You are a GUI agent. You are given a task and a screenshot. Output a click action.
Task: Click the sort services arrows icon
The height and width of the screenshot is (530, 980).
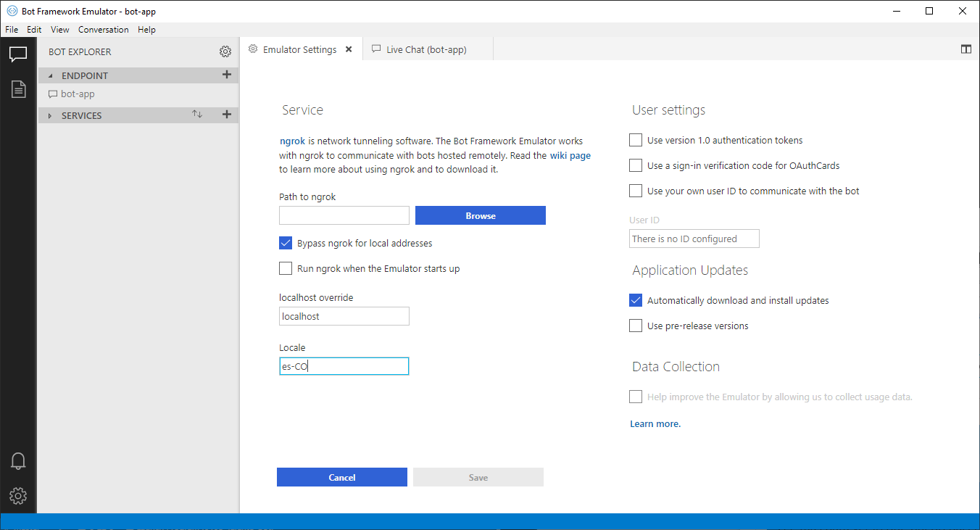(197, 115)
